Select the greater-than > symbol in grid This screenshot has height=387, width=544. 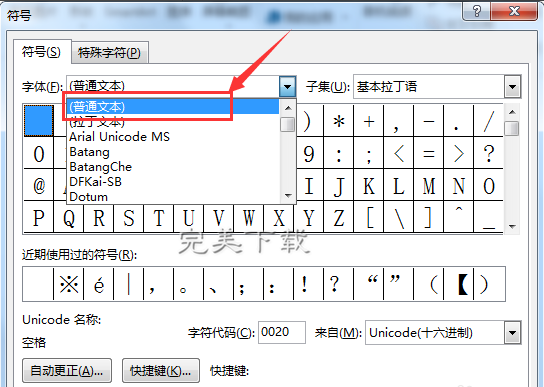(459, 153)
